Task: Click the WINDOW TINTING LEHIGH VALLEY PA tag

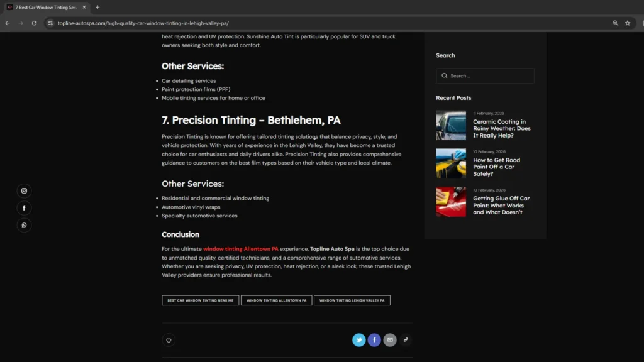Action: pos(352,300)
